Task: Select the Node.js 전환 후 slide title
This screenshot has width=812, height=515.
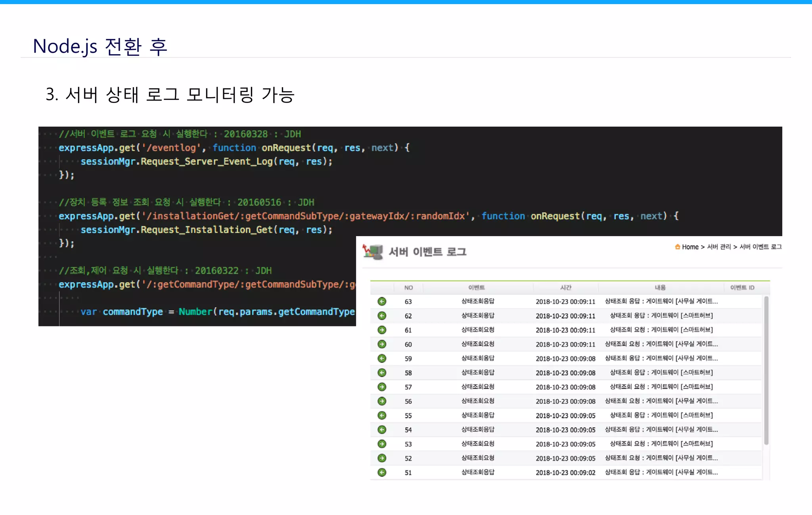Action: 100,46
